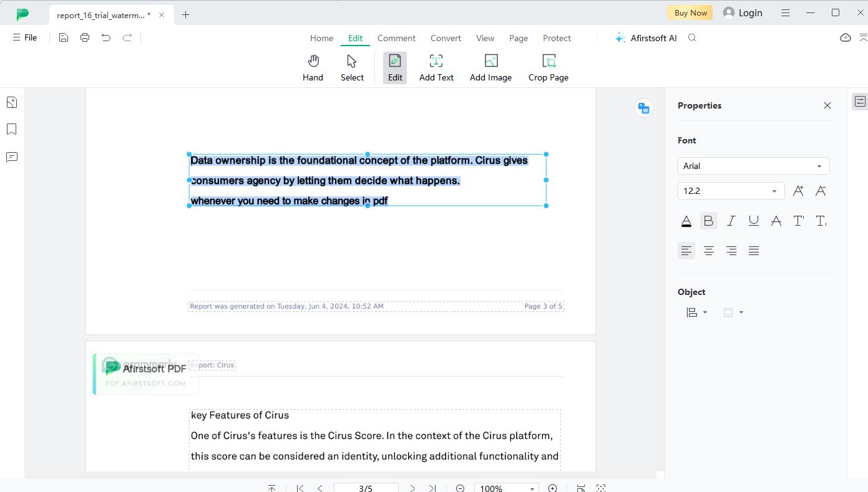Justify the text
Image resolution: width=868 pixels, height=492 pixels.
753,251
